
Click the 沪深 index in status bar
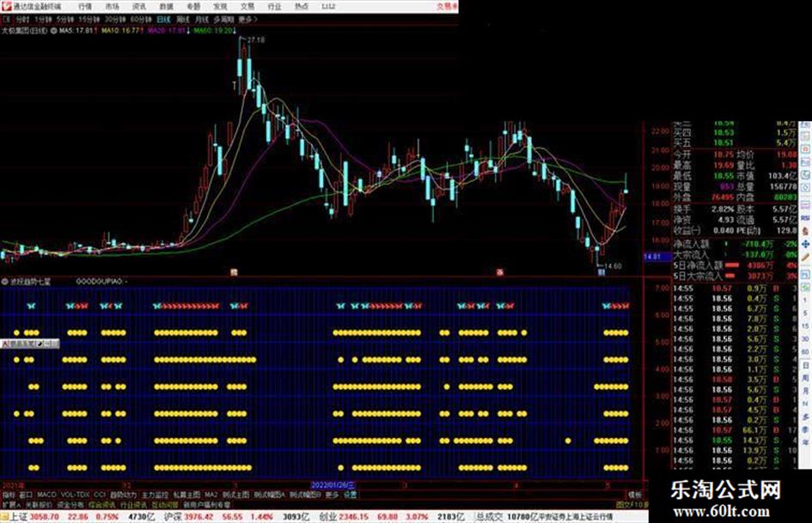(173, 517)
